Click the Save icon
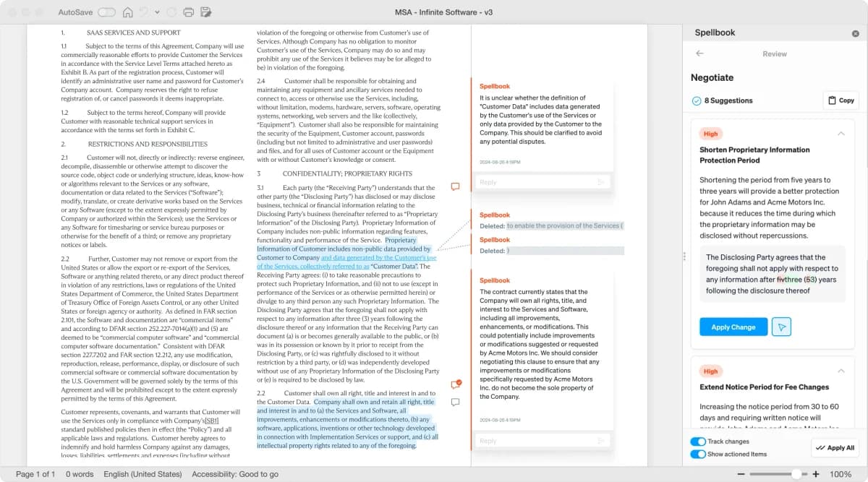Screen dimensions: 868x482 point(206,12)
